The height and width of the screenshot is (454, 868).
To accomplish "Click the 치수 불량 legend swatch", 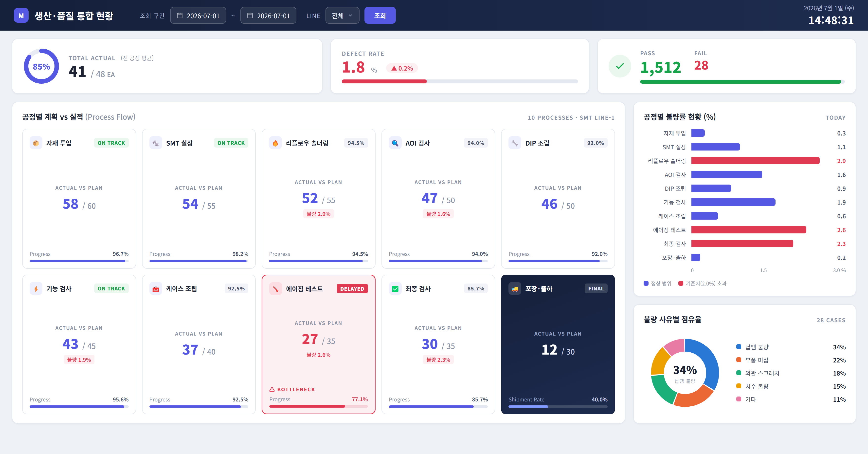I will click(739, 386).
